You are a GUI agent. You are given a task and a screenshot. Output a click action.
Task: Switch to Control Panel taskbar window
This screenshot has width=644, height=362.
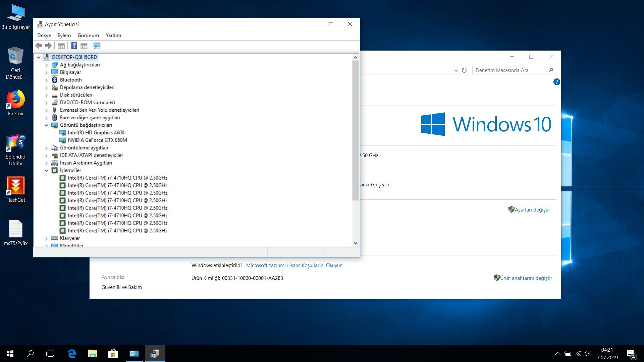click(134, 354)
